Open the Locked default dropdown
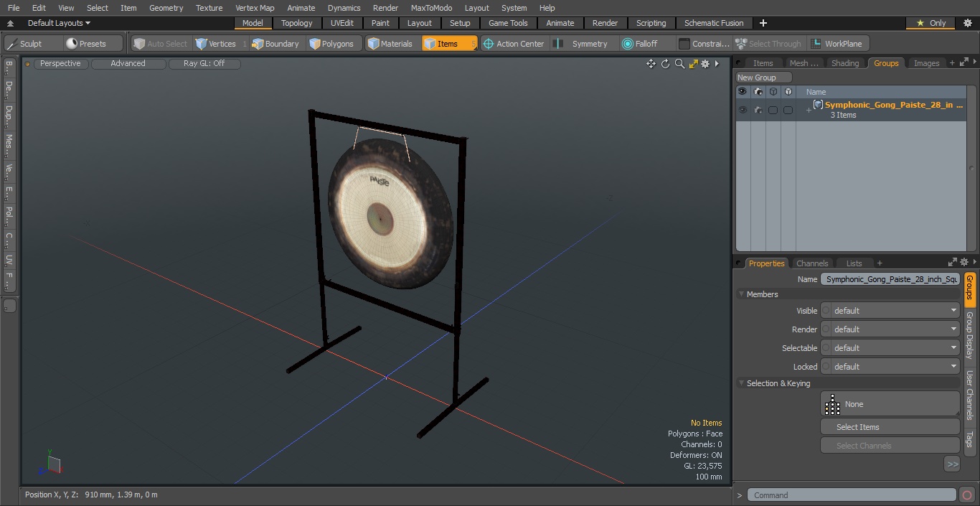This screenshot has height=506, width=980. [890, 367]
